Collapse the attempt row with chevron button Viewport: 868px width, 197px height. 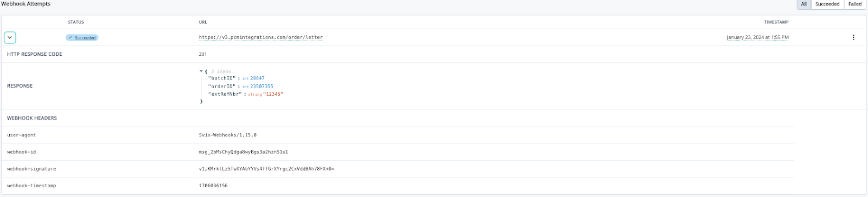pos(10,37)
